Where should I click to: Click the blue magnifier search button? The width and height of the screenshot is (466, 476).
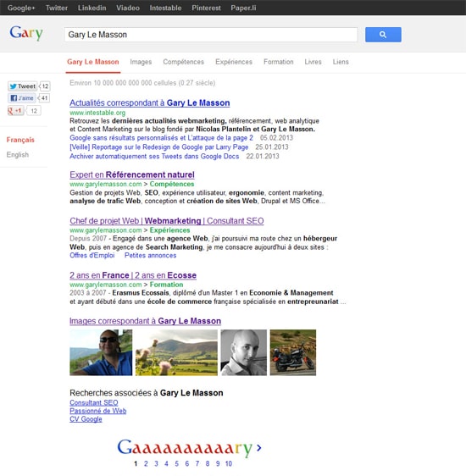[x=383, y=35]
